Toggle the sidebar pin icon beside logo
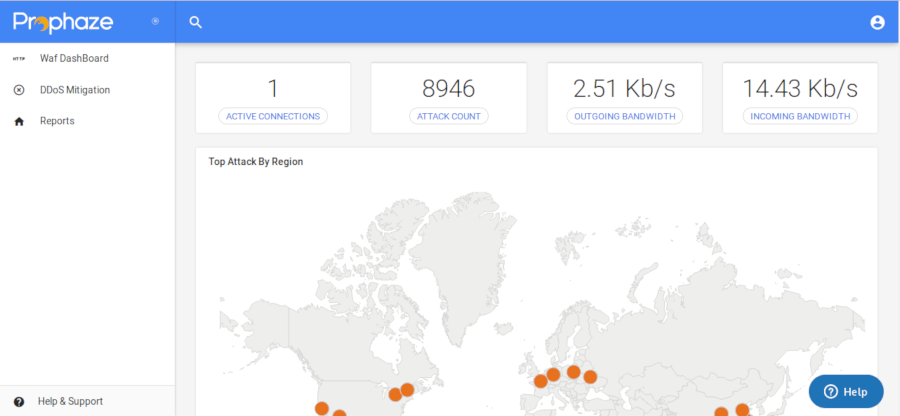 (155, 21)
